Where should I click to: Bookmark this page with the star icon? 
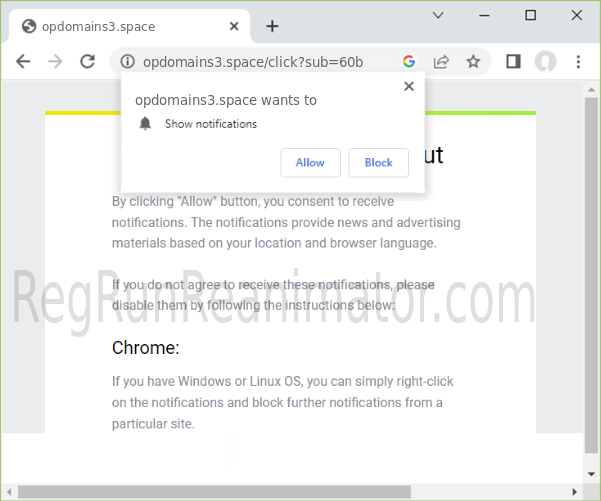(473, 62)
